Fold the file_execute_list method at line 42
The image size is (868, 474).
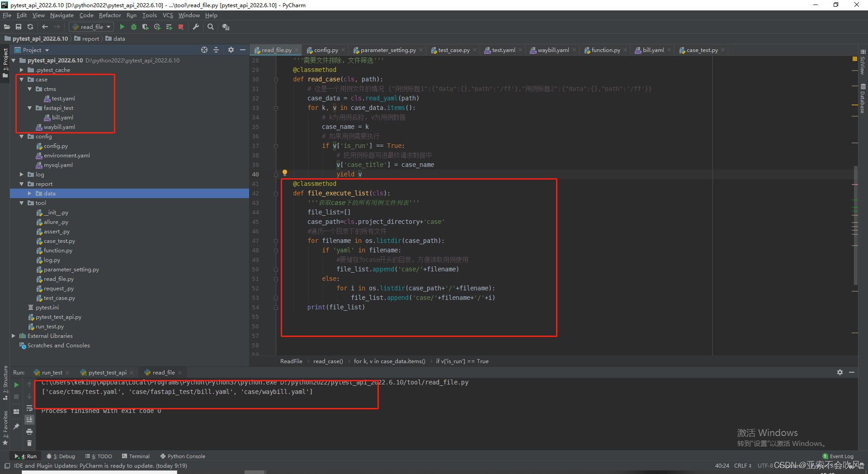click(276, 193)
